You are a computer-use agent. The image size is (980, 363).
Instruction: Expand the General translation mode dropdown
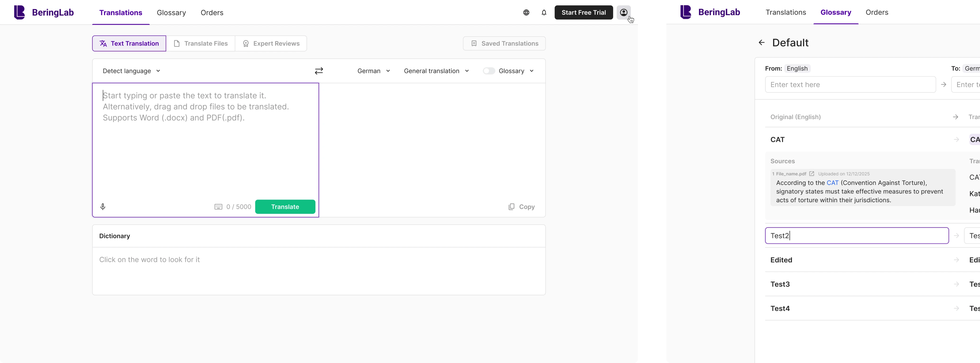click(436, 71)
